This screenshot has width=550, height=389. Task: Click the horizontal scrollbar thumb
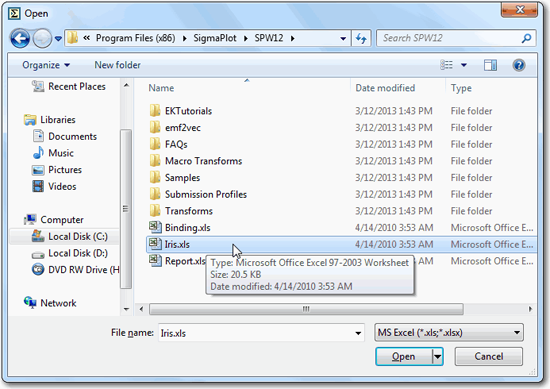pos(306,309)
